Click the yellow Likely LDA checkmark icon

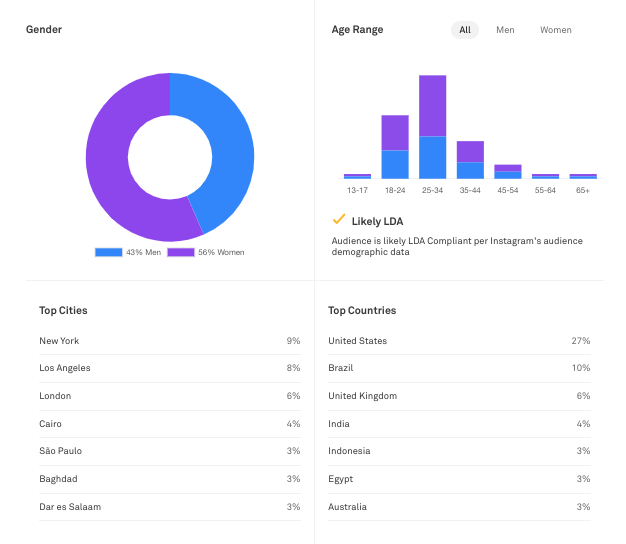coord(339,219)
